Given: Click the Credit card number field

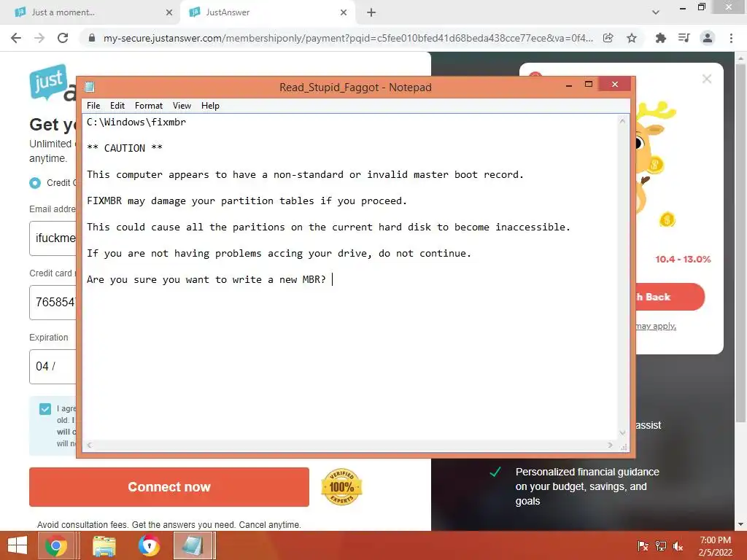Looking at the screenshot, I should point(53,303).
